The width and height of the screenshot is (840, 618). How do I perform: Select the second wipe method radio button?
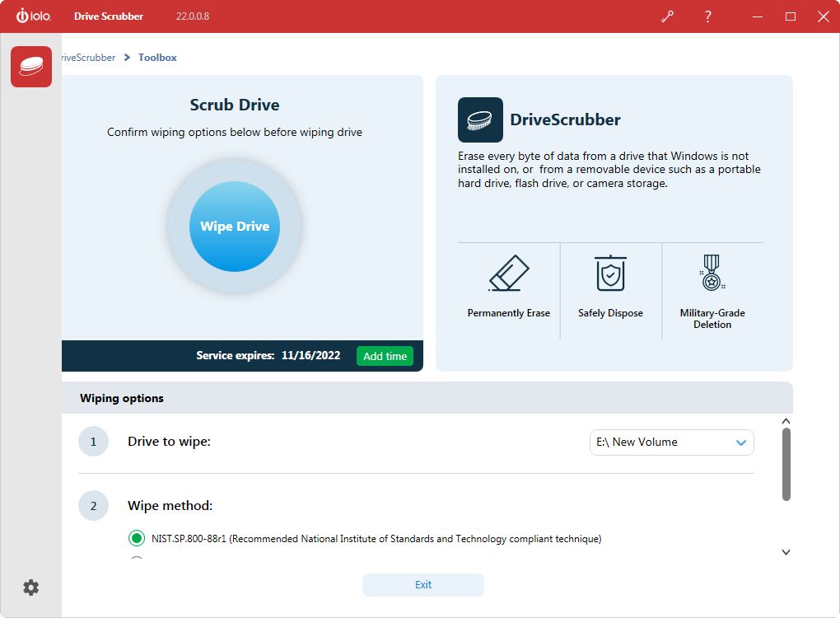(x=137, y=561)
